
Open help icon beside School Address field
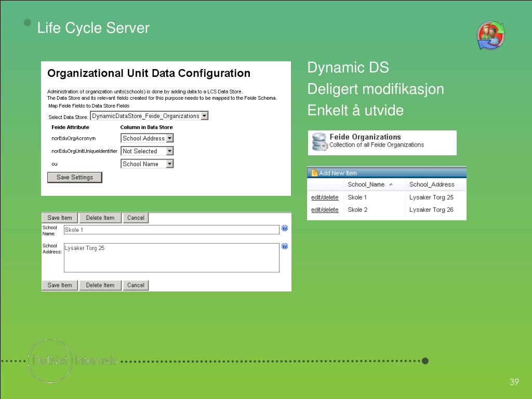coord(285,246)
